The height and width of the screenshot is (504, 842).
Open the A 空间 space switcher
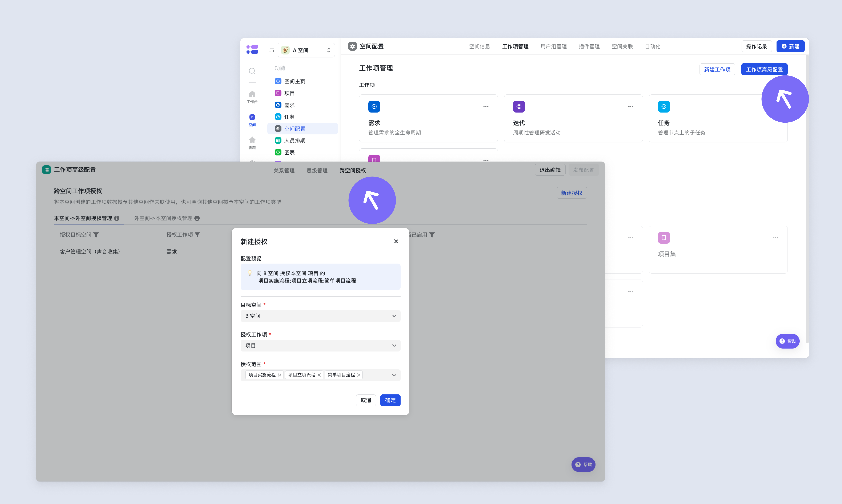pyautogui.click(x=306, y=50)
